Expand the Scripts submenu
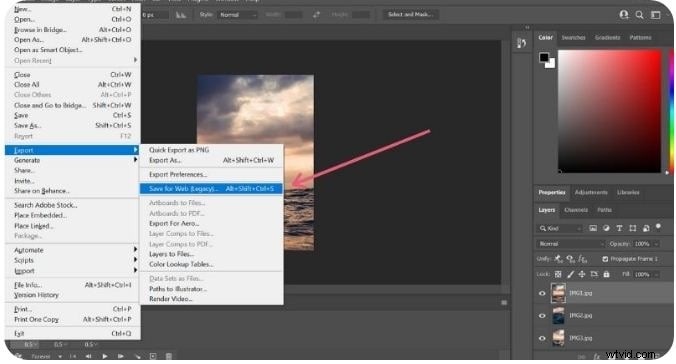Image resolution: width=676 pixels, height=364 pixels. (72, 260)
